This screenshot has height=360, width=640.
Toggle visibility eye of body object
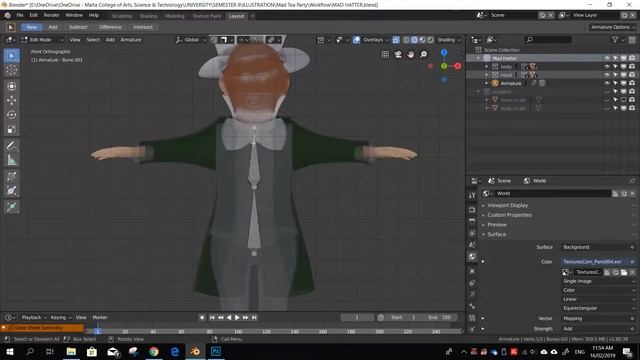point(607,67)
